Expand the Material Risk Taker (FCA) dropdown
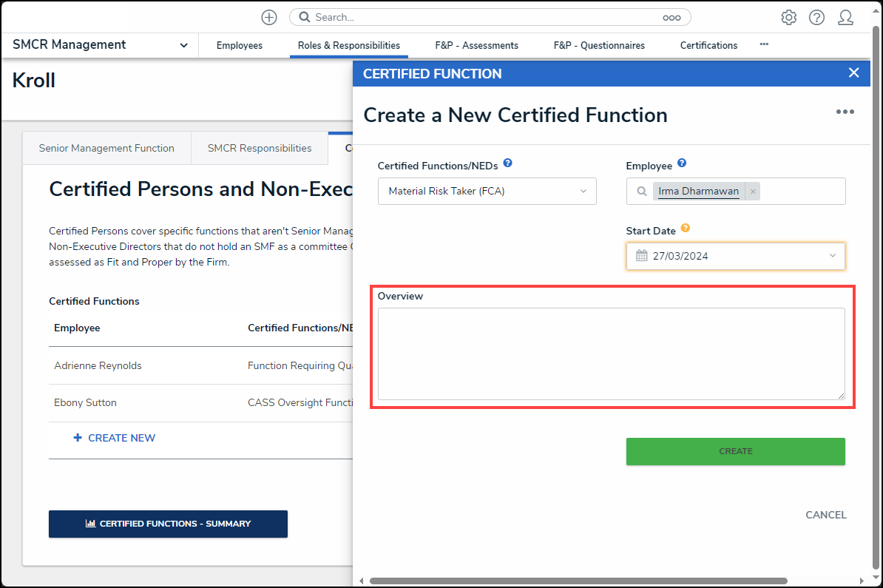This screenshot has height=588, width=883. coord(583,191)
